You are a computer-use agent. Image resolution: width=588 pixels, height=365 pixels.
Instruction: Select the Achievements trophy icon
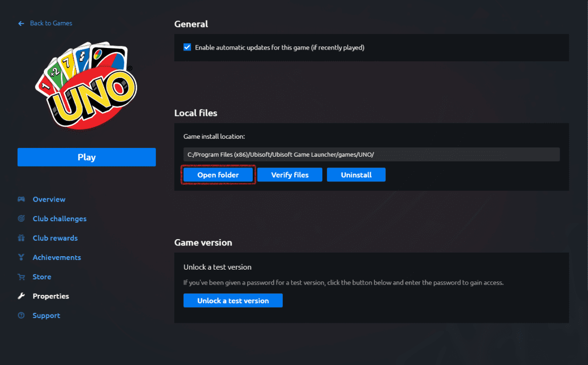21,257
